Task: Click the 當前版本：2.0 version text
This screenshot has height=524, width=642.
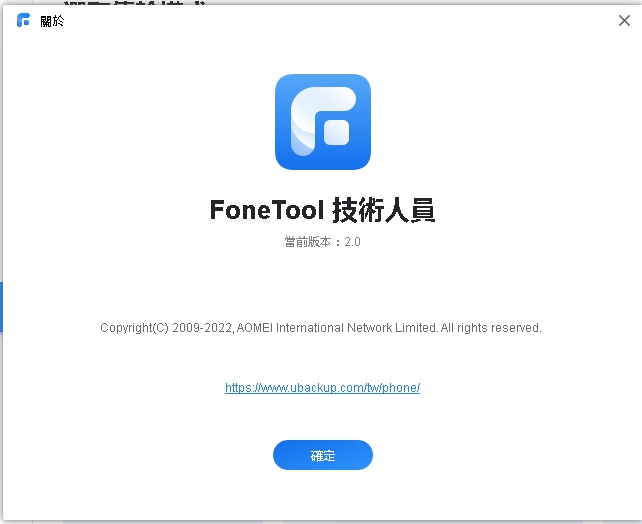Action: pyautogui.click(x=323, y=242)
